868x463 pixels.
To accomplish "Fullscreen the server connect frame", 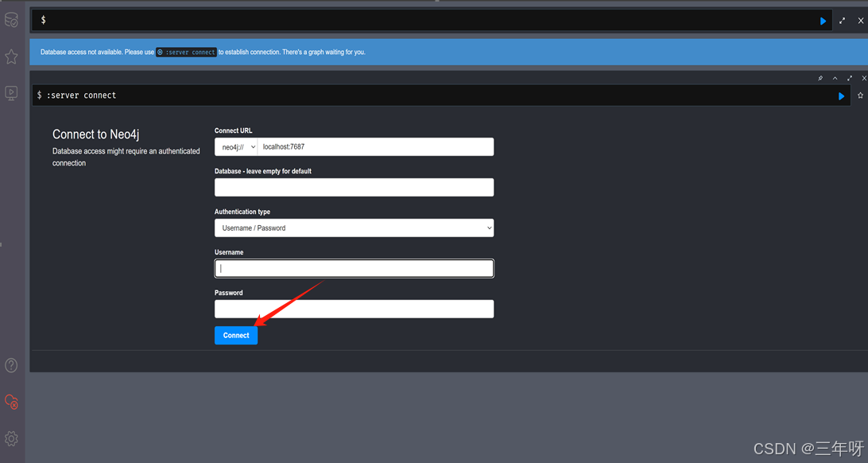I will (850, 78).
